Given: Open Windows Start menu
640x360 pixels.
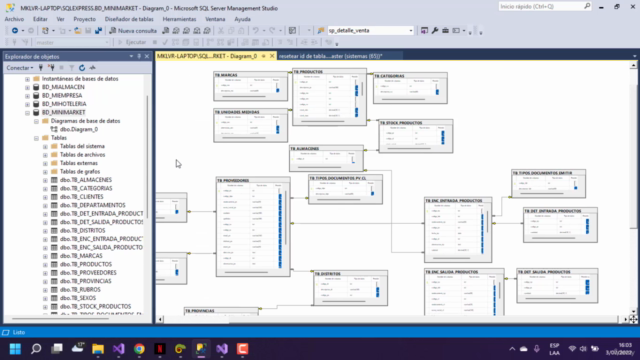Looking at the screenshot, I should (16, 349).
